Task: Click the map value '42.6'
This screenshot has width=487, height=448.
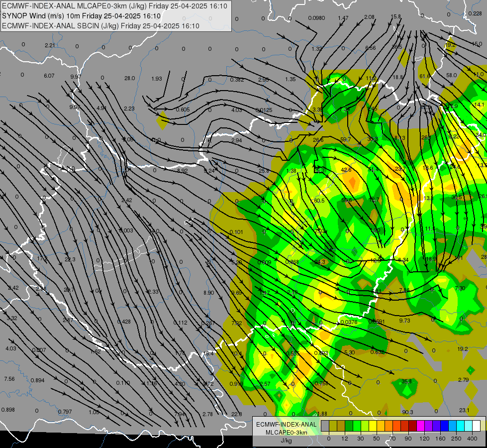Action: tap(346, 170)
